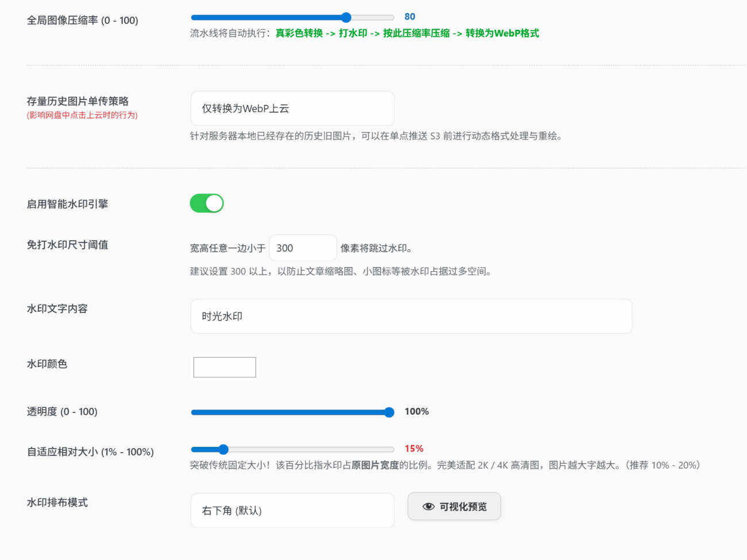747x560 pixels.
Task: Click the 100% opacity value label
Action: [x=417, y=411]
